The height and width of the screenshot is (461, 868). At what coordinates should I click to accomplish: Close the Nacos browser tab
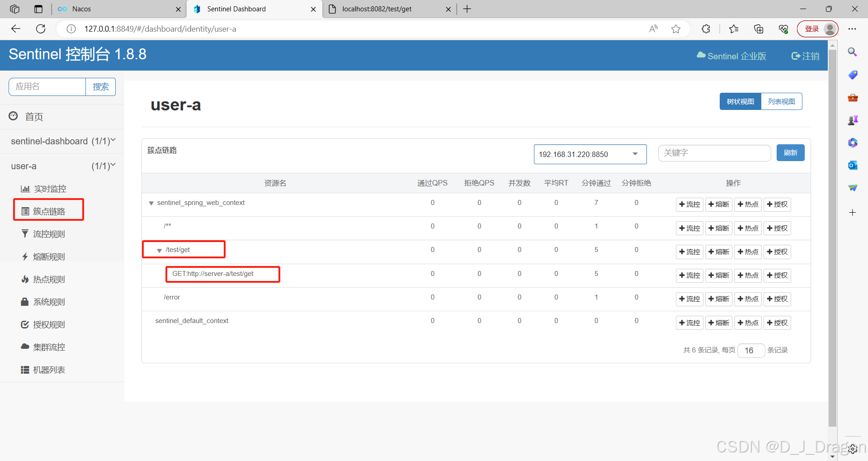tap(178, 9)
